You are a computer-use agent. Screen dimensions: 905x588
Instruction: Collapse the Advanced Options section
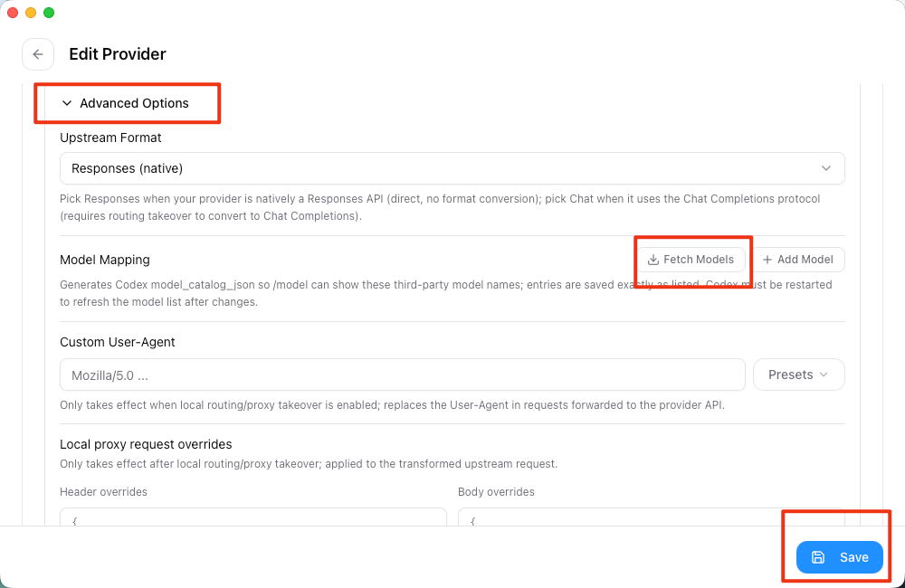[x=126, y=103]
